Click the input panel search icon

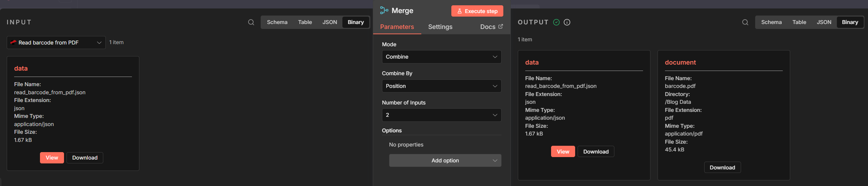coord(251,22)
